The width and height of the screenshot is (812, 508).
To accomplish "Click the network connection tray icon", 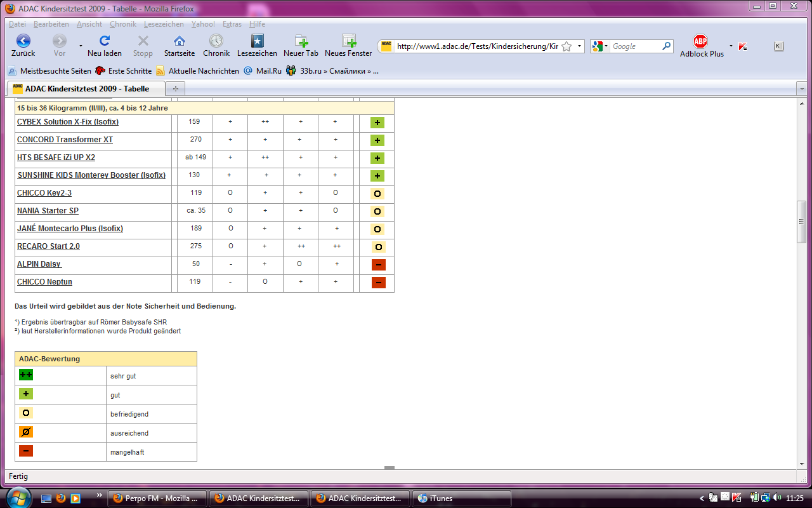I will (x=766, y=498).
